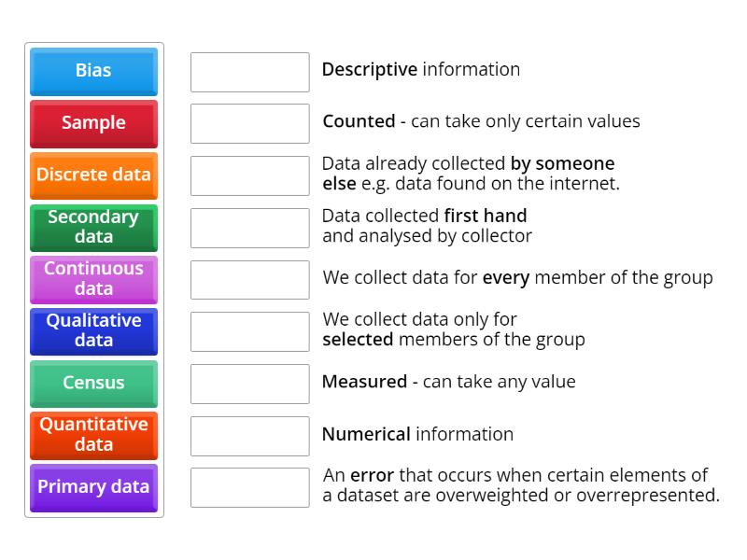Select the purple Primary data tile
The width and height of the screenshot is (747, 560).
pyautogui.click(x=93, y=487)
